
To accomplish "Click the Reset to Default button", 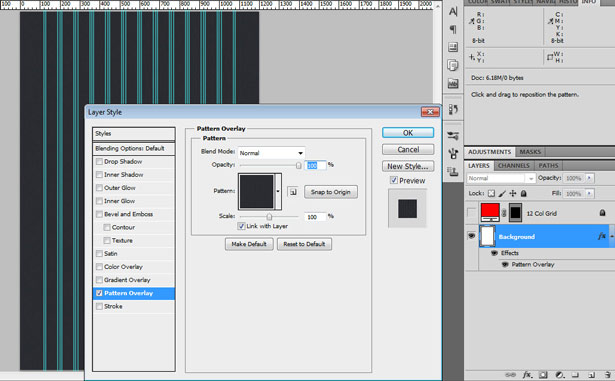I will [x=304, y=244].
